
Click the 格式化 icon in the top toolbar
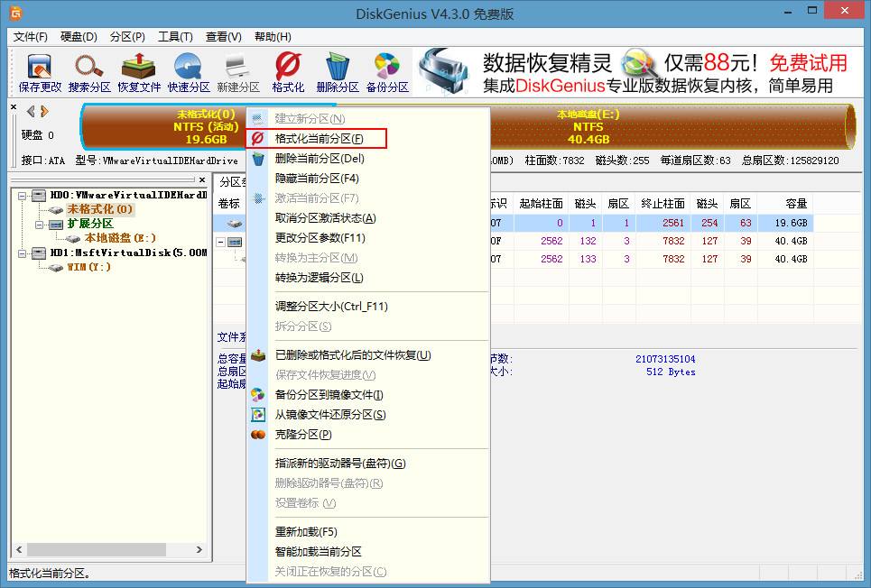288,72
